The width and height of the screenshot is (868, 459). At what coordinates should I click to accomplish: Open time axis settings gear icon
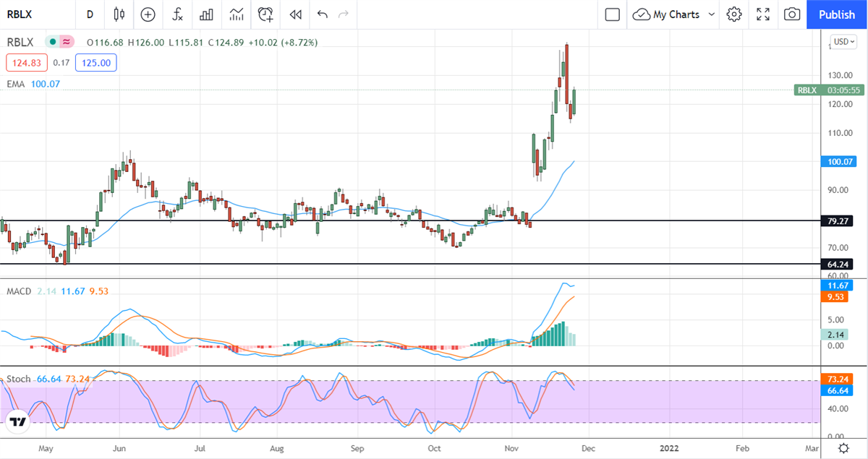[x=843, y=448]
